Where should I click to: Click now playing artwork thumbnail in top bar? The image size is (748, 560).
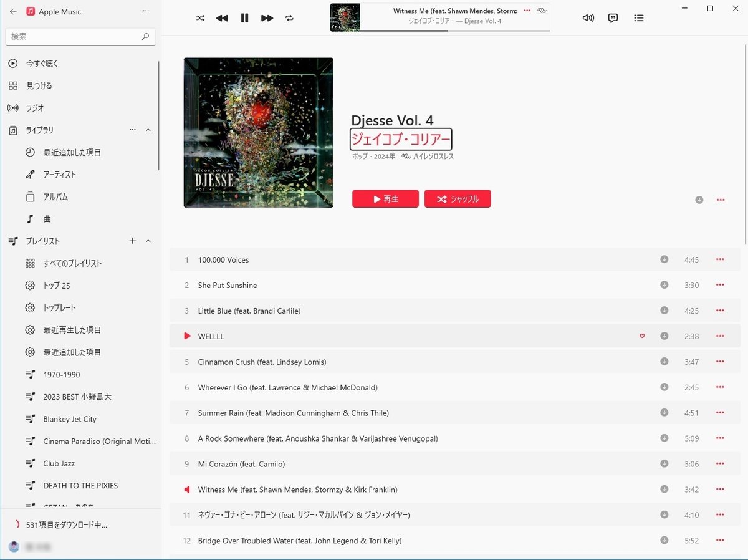pos(345,17)
